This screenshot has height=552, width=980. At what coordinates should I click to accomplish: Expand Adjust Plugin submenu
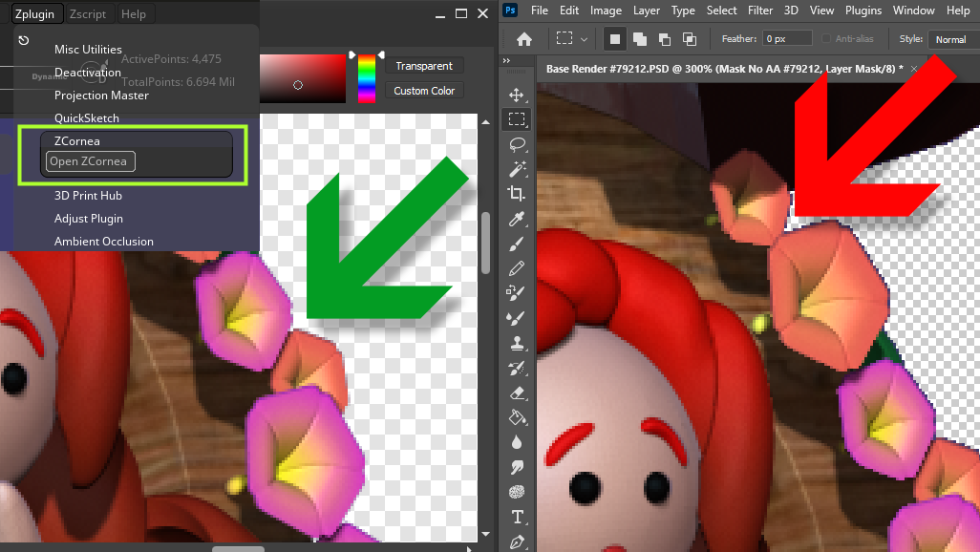(x=88, y=218)
